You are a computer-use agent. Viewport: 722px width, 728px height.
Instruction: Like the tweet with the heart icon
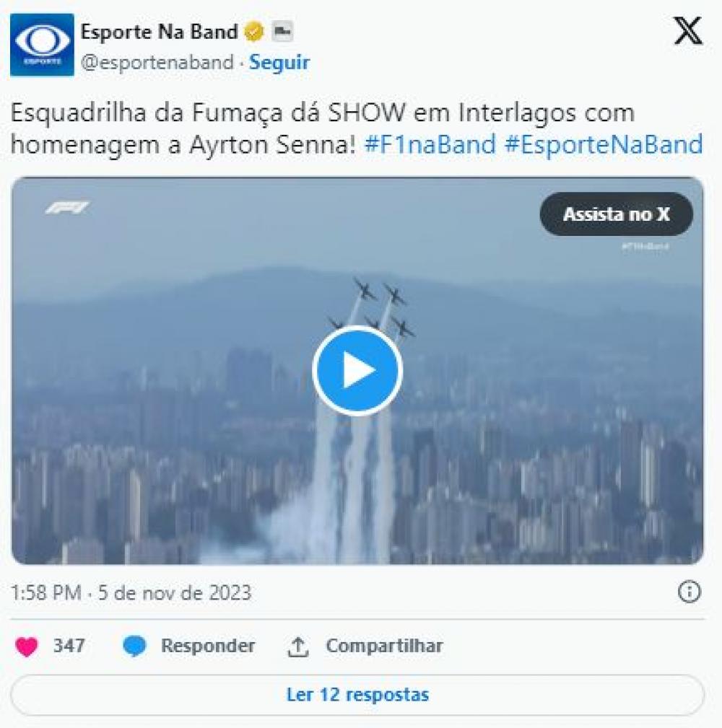[27, 646]
